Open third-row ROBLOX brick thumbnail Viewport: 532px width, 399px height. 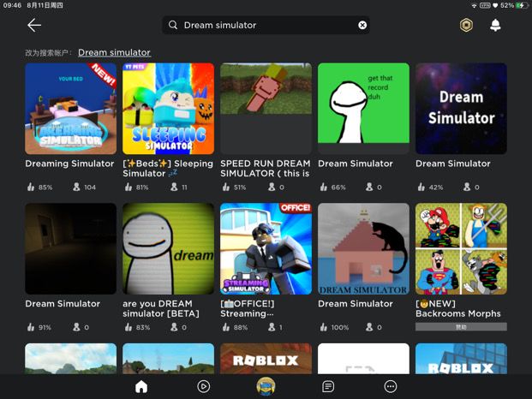tap(266, 359)
